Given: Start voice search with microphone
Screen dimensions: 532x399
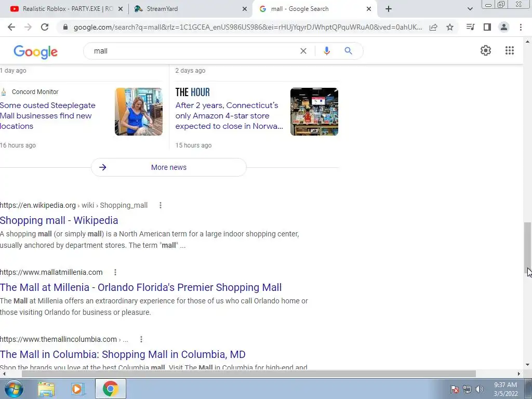Looking at the screenshot, I should (327, 51).
